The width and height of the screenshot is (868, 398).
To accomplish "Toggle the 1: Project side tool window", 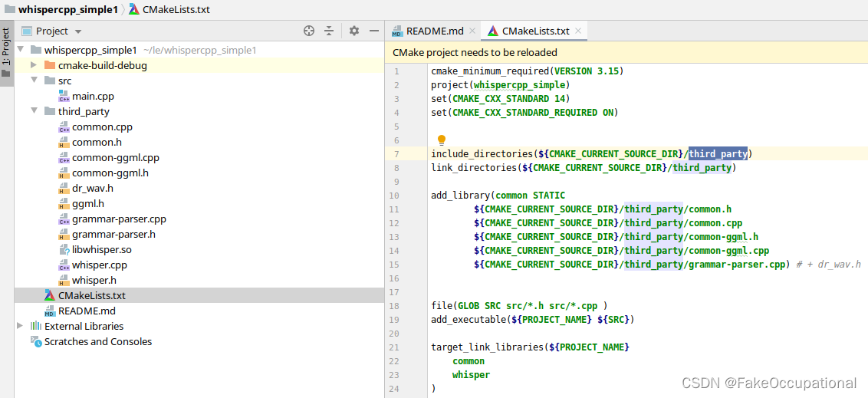I will click(x=6, y=53).
